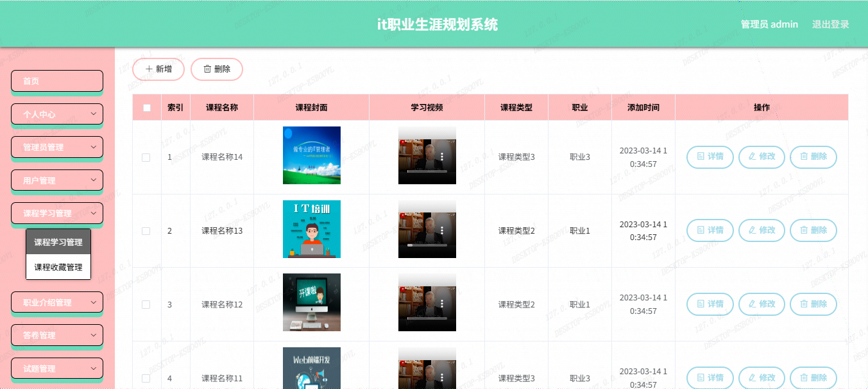Viewport: 868px width, 389px height.
Task: Click 职业3 in the 课程名称14 row
Action: [580, 157]
